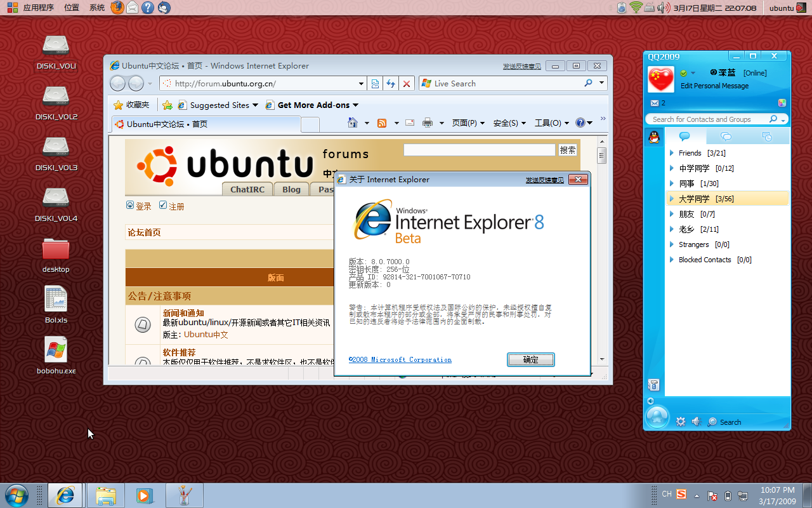Click the IE Help question-mark icon

tap(580, 123)
